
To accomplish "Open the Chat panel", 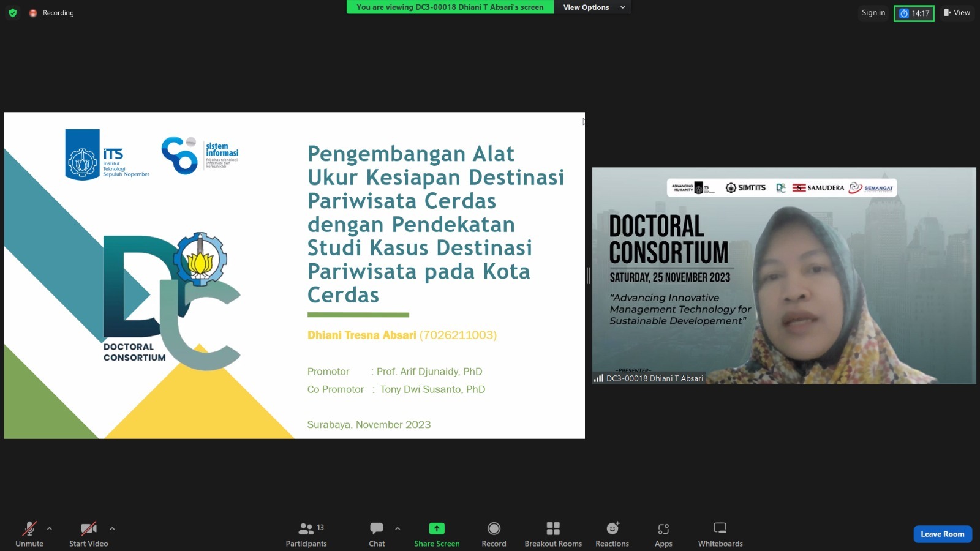I will click(x=375, y=533).
